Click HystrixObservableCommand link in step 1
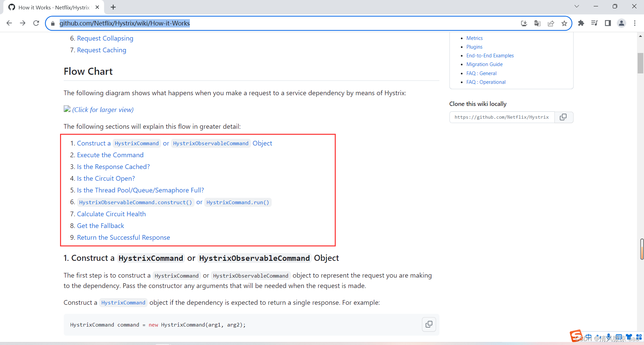Image resolution: width=644 pixels, height=345 pixels. pos(211,143)
